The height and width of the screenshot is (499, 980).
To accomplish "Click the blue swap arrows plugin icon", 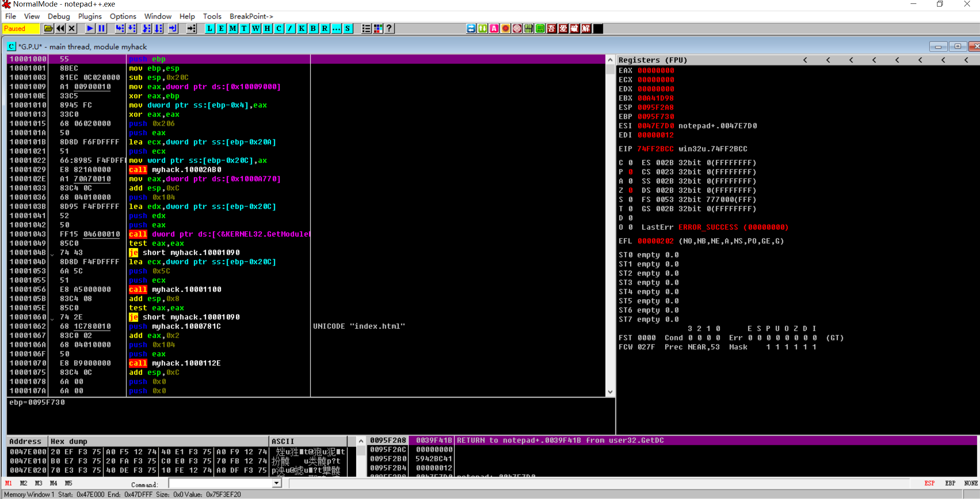I will [x=471, y=28].
